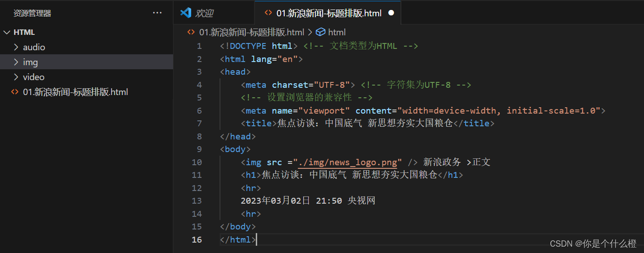Image resolution: width=644 pixels, height=253 pixels.
Task: Click the HTML file icon in editor tab
Action: [x=268, y=13]
